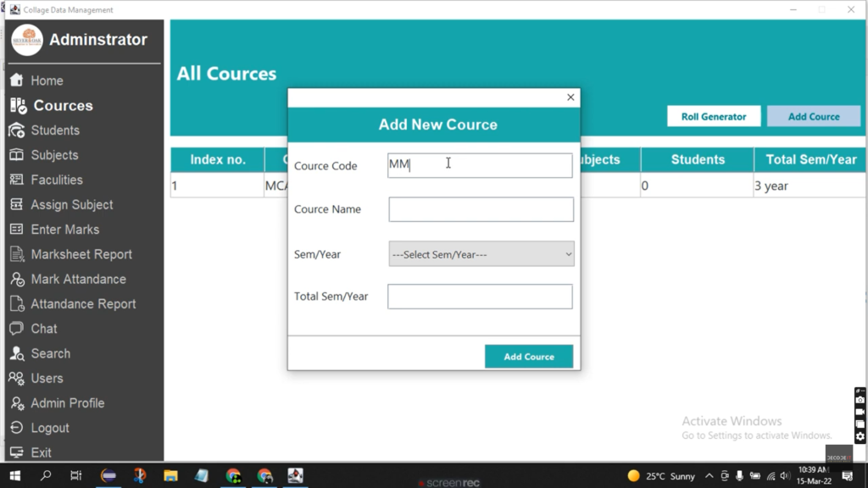Click the volume speaker tray icon
Screen dimensions: 868x488
click(784, 476)
